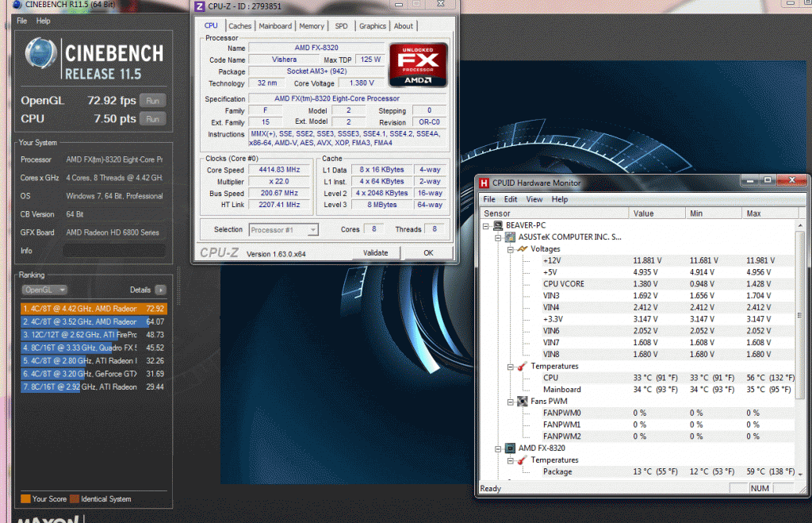
Task: Click the mainboard Temperatures thermometer icon
Action: click(523, 367)
